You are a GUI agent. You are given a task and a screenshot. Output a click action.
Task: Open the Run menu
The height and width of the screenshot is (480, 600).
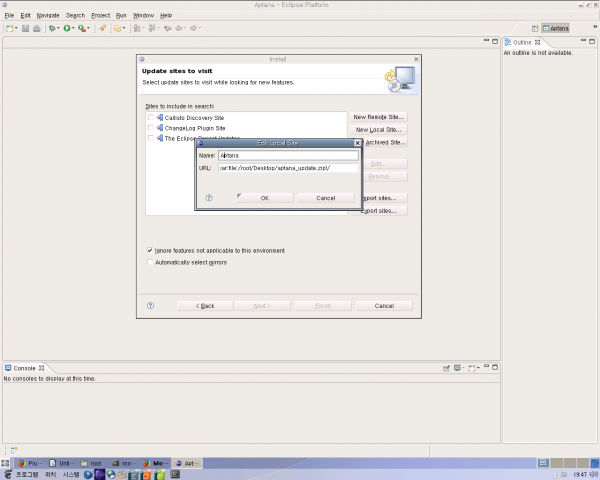[x=121, y=15]
